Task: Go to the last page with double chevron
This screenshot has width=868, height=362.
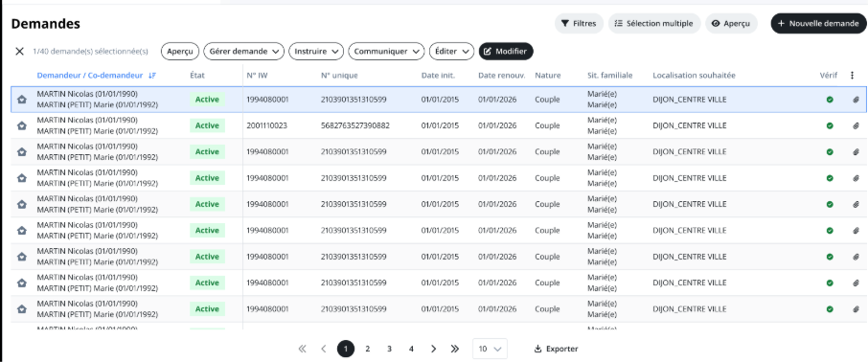Action: tap(455, 349)
